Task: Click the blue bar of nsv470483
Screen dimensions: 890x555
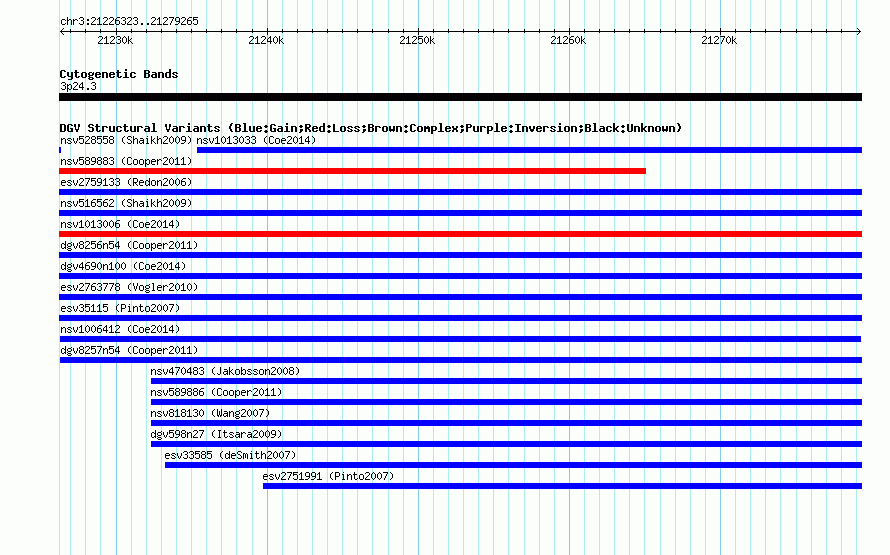Action: coord(506,381)
